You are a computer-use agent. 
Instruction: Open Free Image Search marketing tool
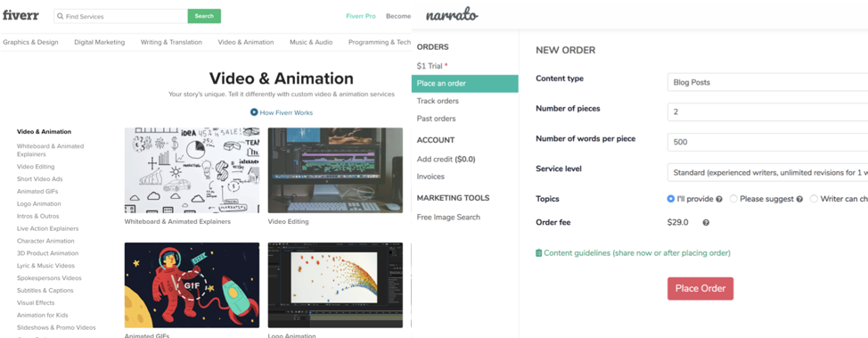click(x=448, y=218)
